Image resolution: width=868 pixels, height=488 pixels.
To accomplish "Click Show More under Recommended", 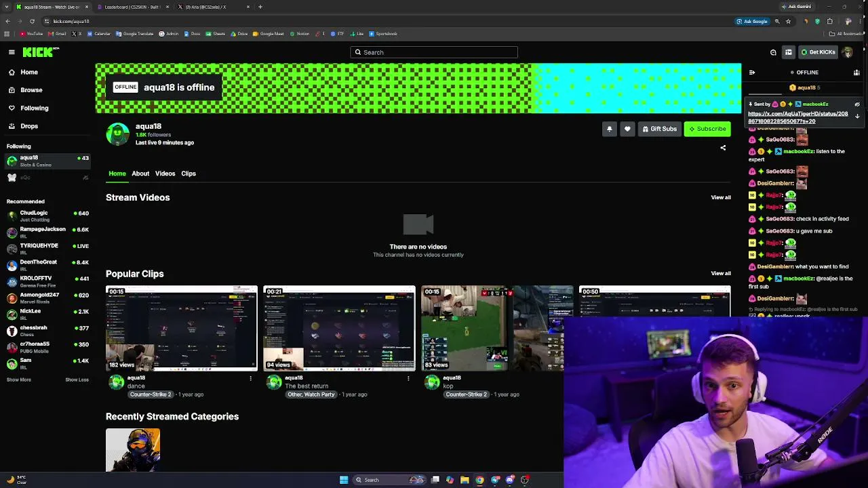I will (19, 380).
